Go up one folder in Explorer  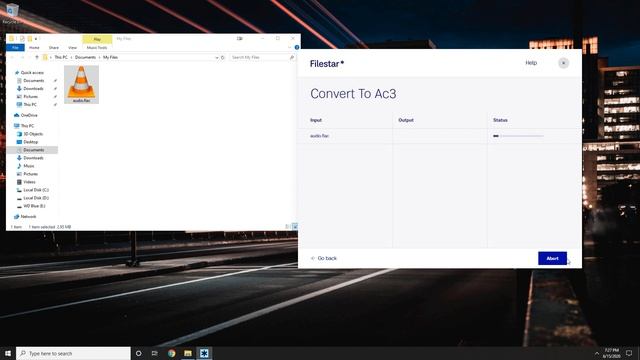[37, 58]
